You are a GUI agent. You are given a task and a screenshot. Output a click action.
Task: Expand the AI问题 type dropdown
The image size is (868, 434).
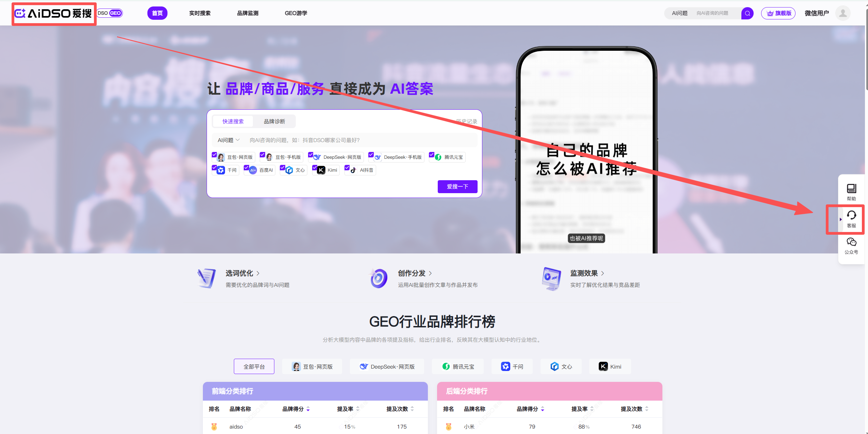coord(228,140)
